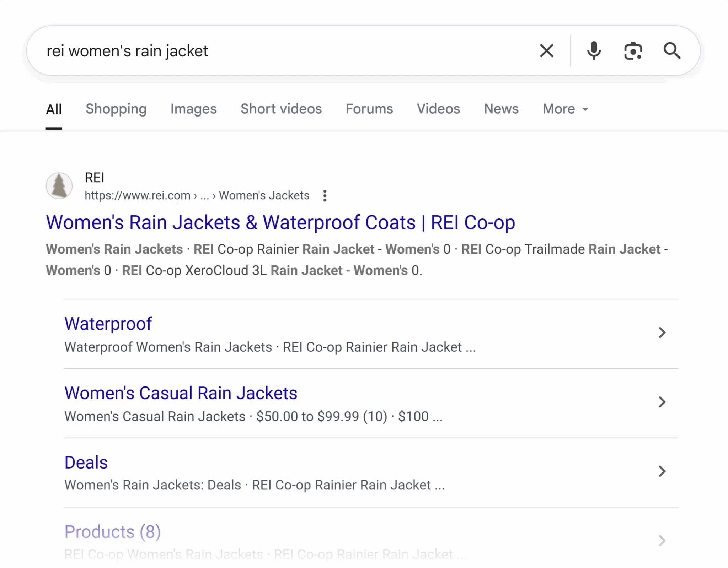This screenshot has width=728, height=568.
Task: Submit search with magnifying glass icon
Action: (672, 51)
